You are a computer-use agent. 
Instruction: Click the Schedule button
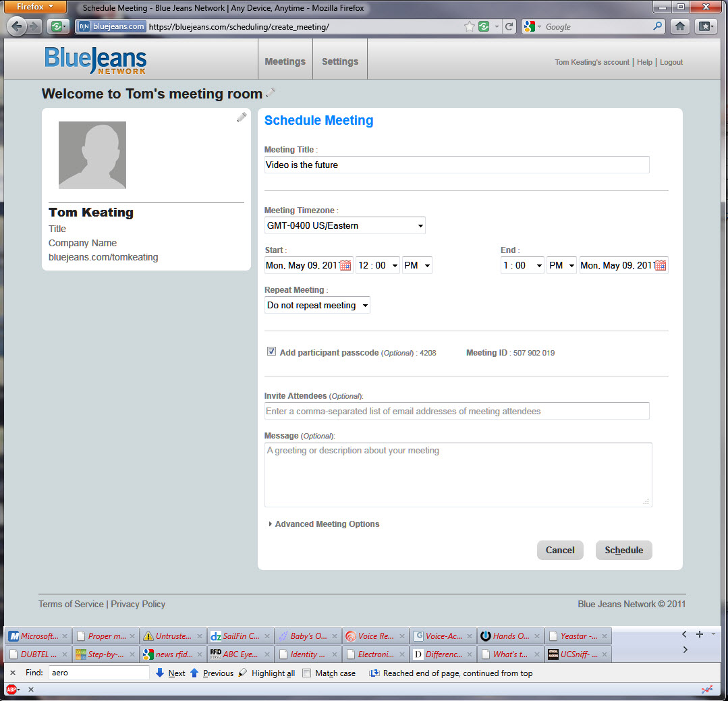[623, 550]
